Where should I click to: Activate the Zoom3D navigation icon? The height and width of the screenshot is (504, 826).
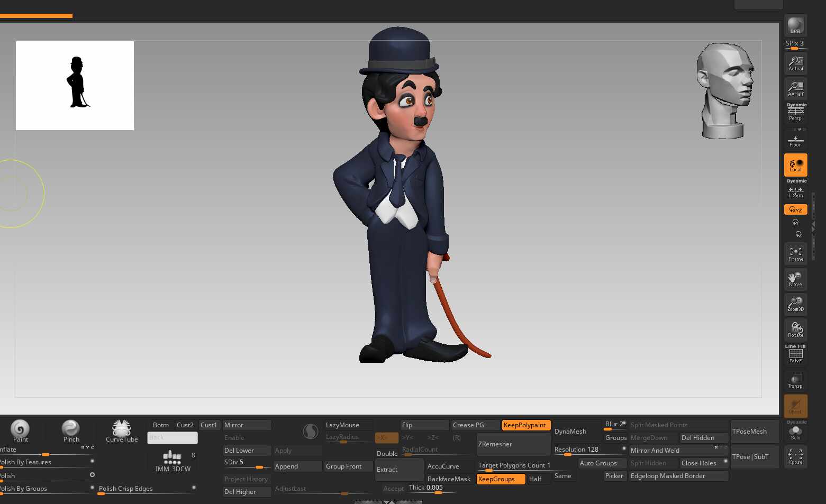point(795,304)
